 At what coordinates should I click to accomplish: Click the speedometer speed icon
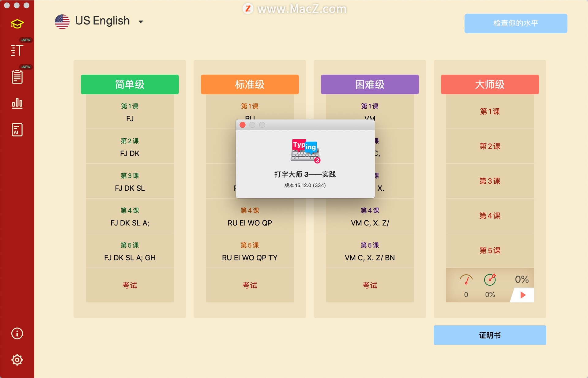tap(466, 279)
